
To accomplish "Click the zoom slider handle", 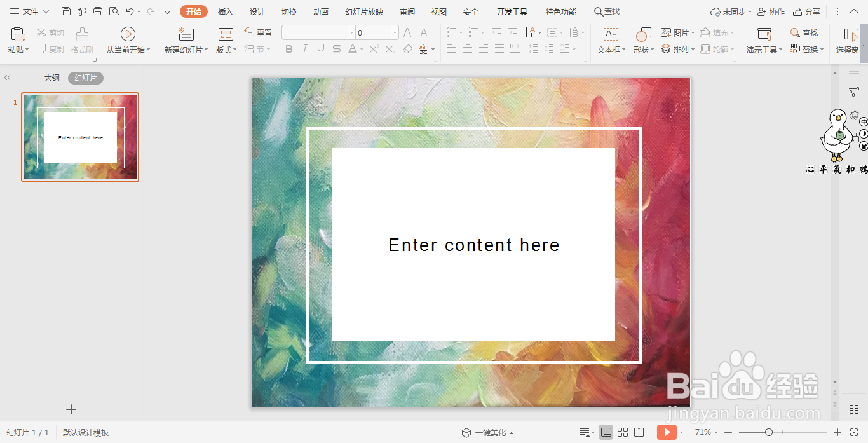I will click(x=769, y=432).
